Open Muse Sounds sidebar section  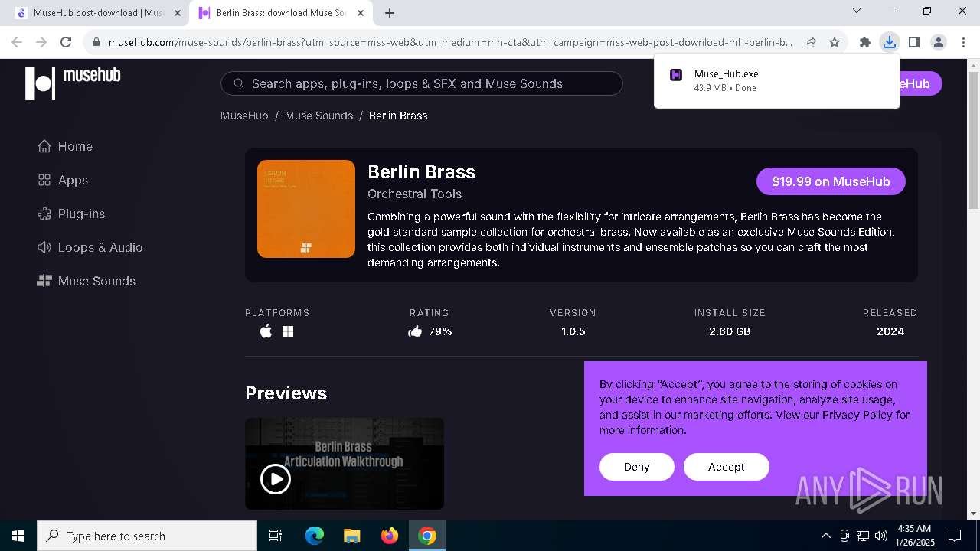pyautogui.click(x=87, y=281)
